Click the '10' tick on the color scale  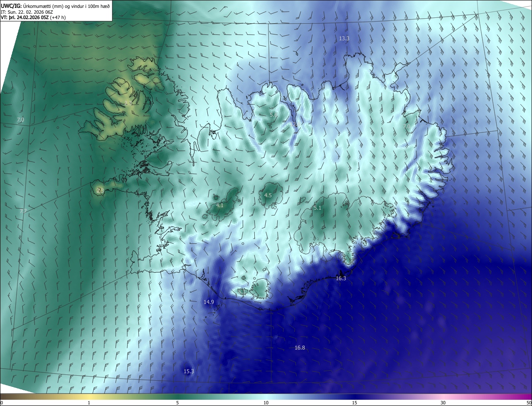pyautogui.click(x=266, y=403)
